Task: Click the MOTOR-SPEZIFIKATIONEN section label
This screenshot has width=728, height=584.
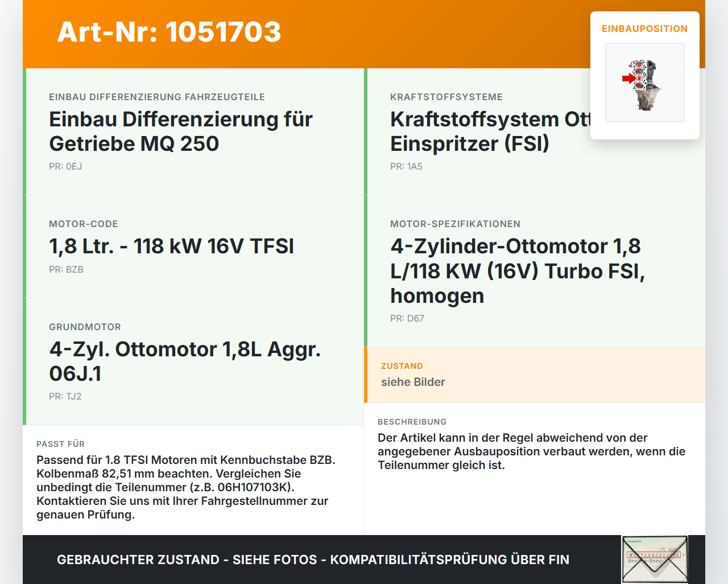Action: (x=456, y=224)
